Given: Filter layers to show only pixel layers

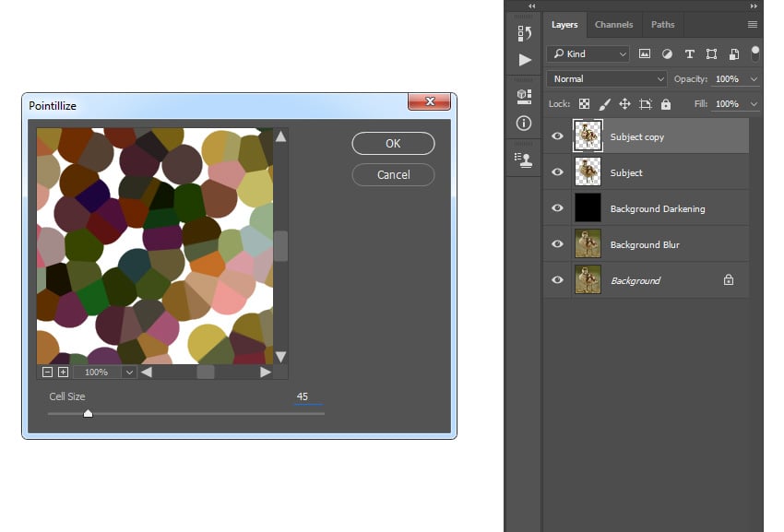Looking at the screenshot, I should pyautogui.click(x=646, y=53).
